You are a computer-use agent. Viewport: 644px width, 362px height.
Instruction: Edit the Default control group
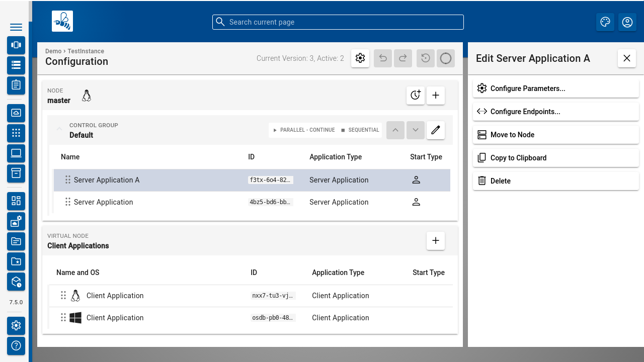pyautogui.click(x=436, y=130)
